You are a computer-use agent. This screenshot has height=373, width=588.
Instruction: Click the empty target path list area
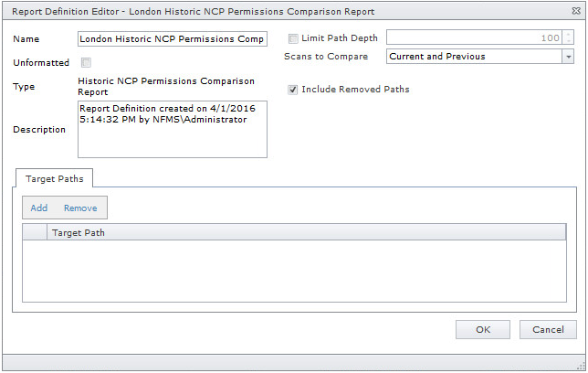point(294,270)
